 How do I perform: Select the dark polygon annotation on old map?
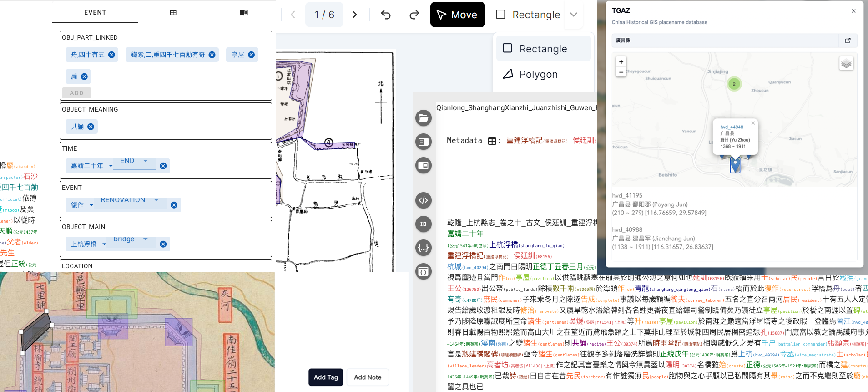[x=36, y=331]
